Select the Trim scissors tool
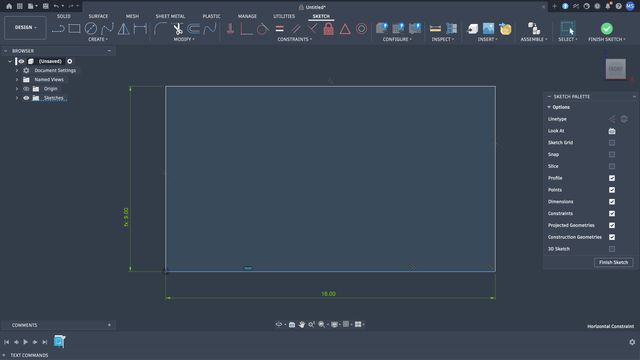The height and width of the screenshot is (360, 640). pyautogui.click(x=178, y=29)
